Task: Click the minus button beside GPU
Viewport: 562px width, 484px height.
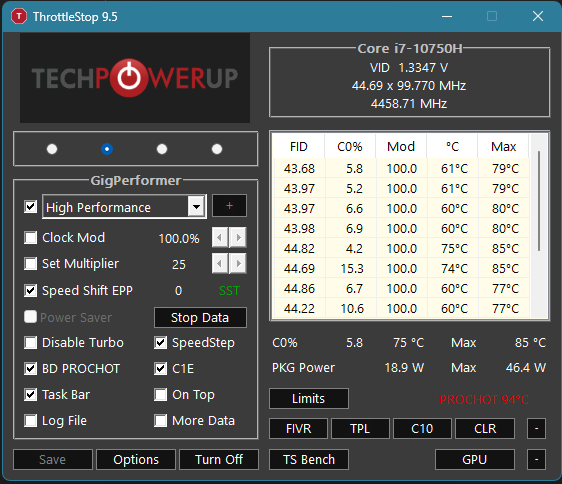Action: point(536,460)
